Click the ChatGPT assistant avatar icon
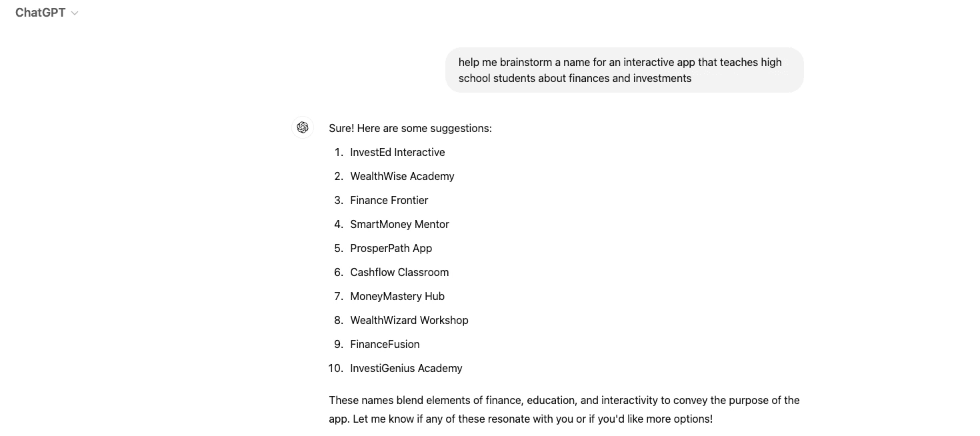Viewport: 980px width, 436px height. click(x=303, y=127)
